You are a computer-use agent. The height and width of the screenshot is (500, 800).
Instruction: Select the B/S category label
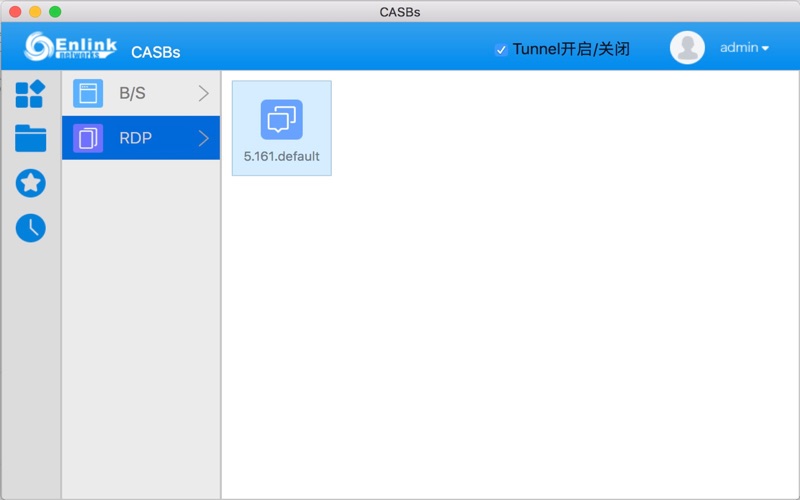click(132, 93)
